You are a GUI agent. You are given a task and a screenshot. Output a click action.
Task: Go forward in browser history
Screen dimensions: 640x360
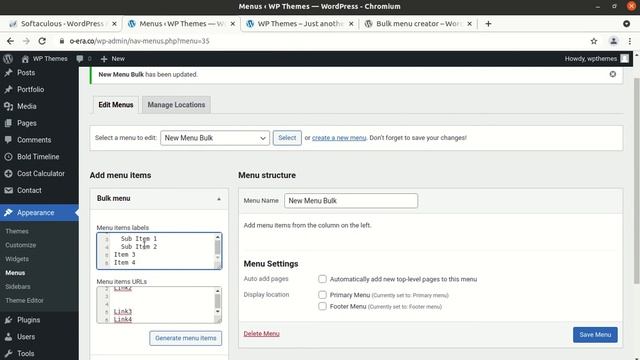(x=26, y=41)
